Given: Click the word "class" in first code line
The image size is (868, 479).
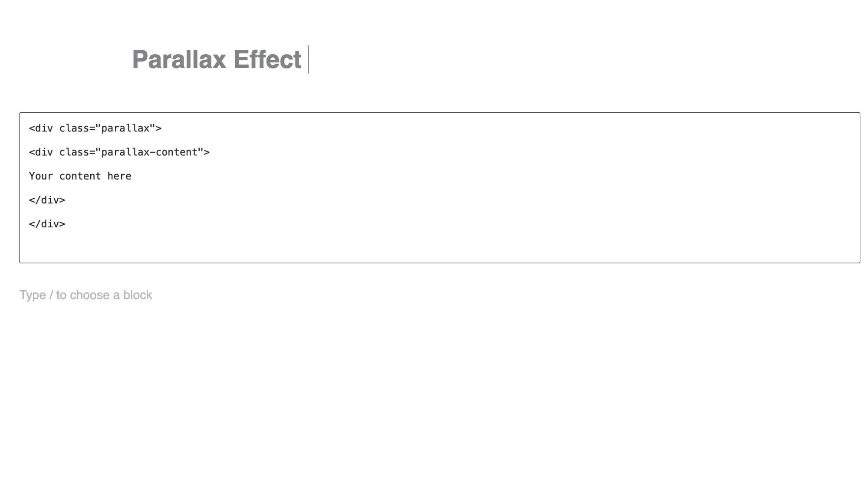Looking at the screenshot, I should click(x=74, y=128).
